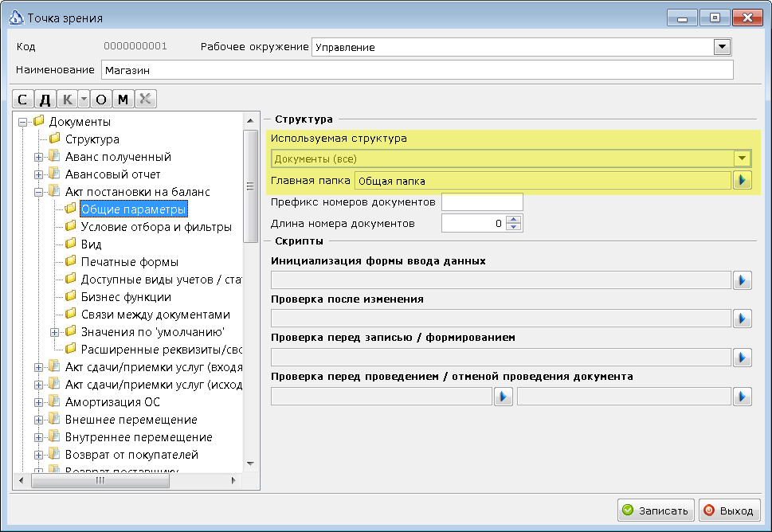Screen dimensions: 772x532
Task: Click the 'Точка зрения' window title icon
Action: pos(16,18)
